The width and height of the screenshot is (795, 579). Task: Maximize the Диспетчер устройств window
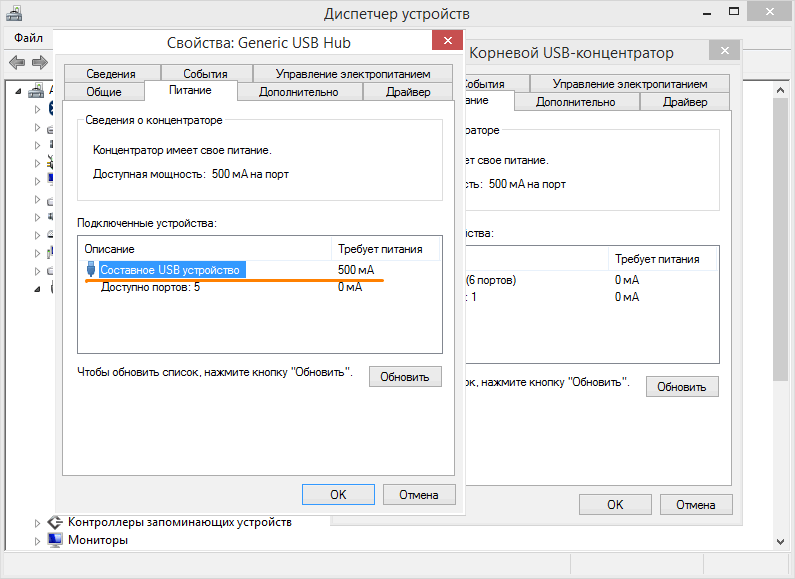pyautogui.click(x=734, y=12)
